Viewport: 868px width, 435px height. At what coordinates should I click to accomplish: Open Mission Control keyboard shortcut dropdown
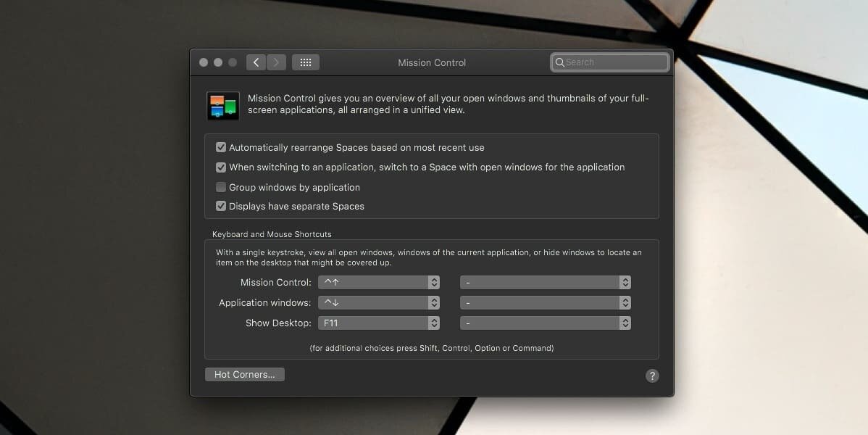(379, 282)
